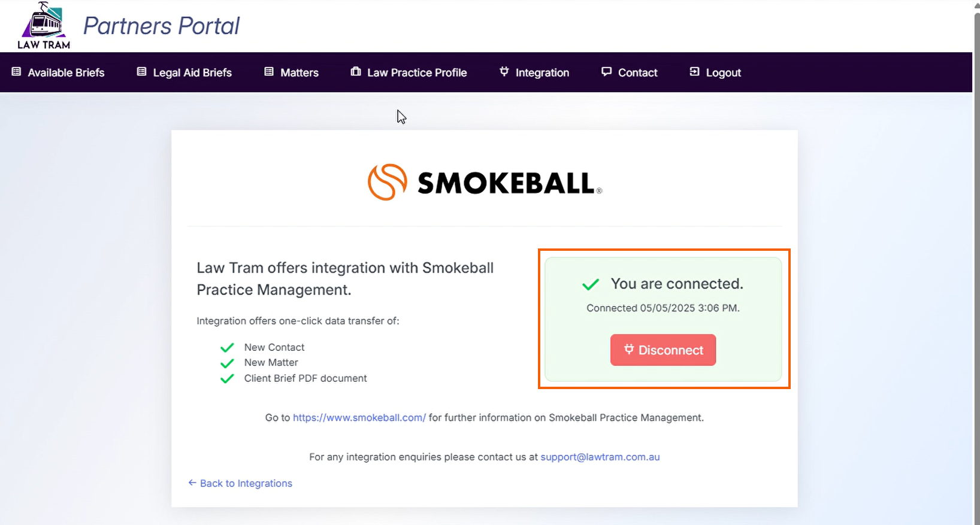Open the smokeball.com website link
Screen dimensions: 980x525
pyautogui.click(x=359, y=418)
